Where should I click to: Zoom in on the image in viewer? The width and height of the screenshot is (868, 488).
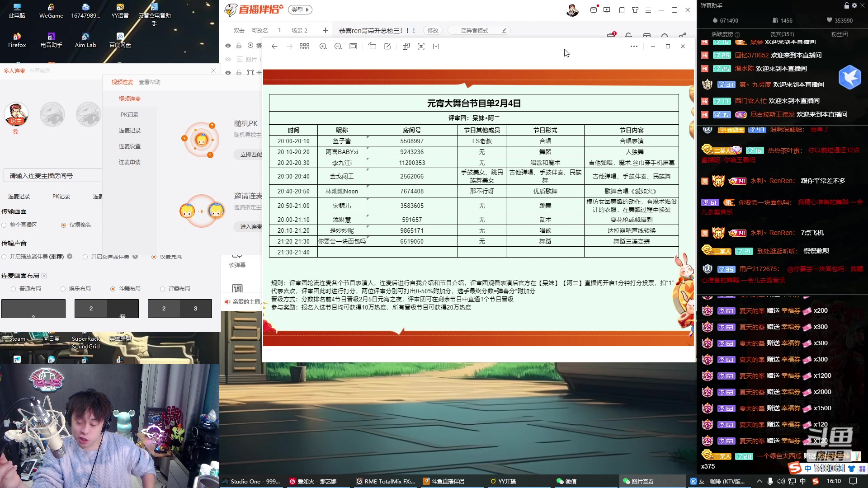pyautogui.click(x=323, y=47)
